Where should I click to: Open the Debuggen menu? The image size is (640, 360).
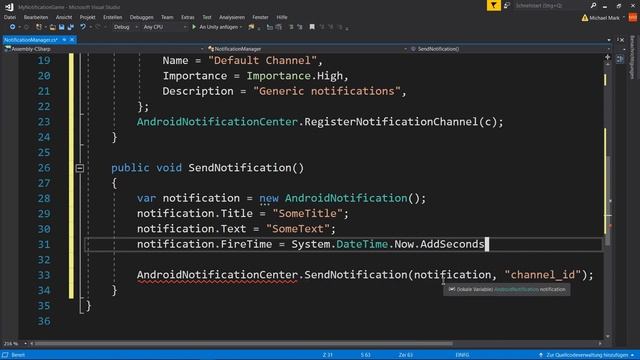tap(142, 17)
